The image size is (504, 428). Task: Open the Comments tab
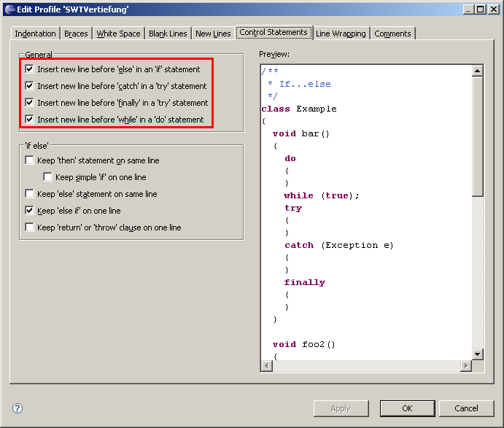[x=393, y=34]
